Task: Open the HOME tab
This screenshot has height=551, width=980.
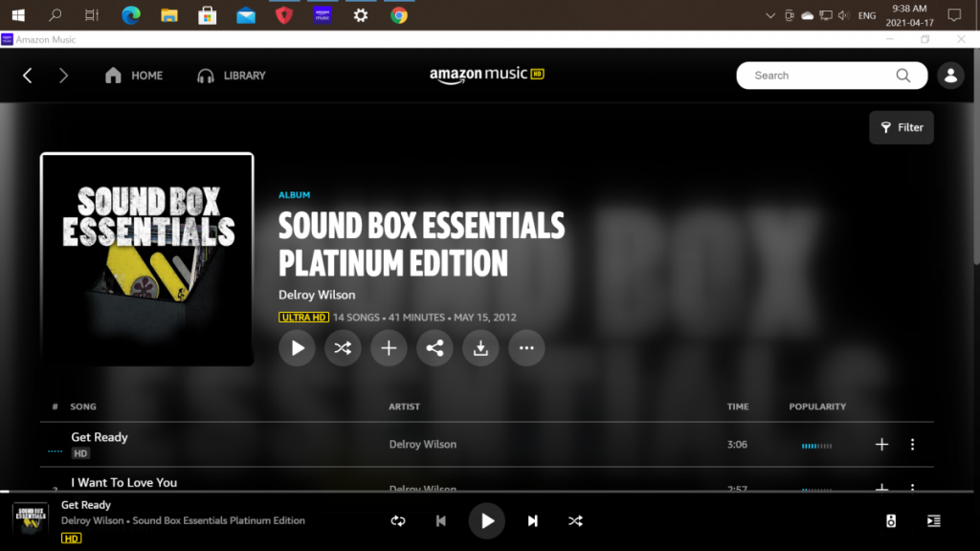Action: point(134,76)
